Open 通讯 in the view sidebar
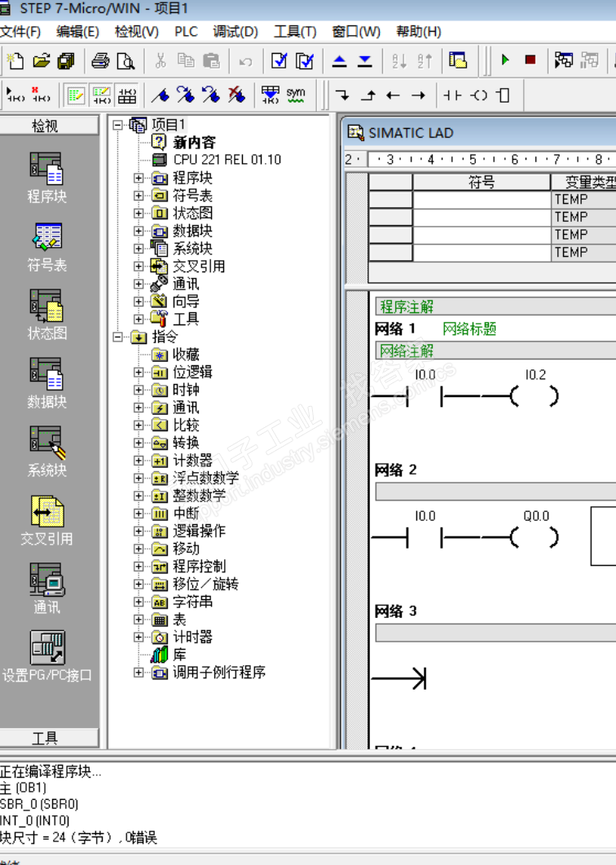Screen dimensions: 616x865 pos(47,589)
